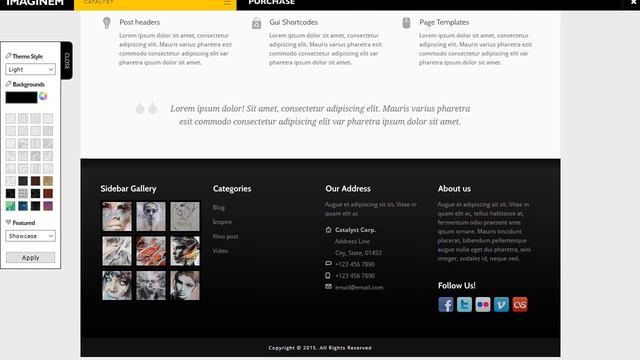The width and height of the screenshot is (640, 360).
Task: Open the Twitter social icon
Action: click(464, 304)
